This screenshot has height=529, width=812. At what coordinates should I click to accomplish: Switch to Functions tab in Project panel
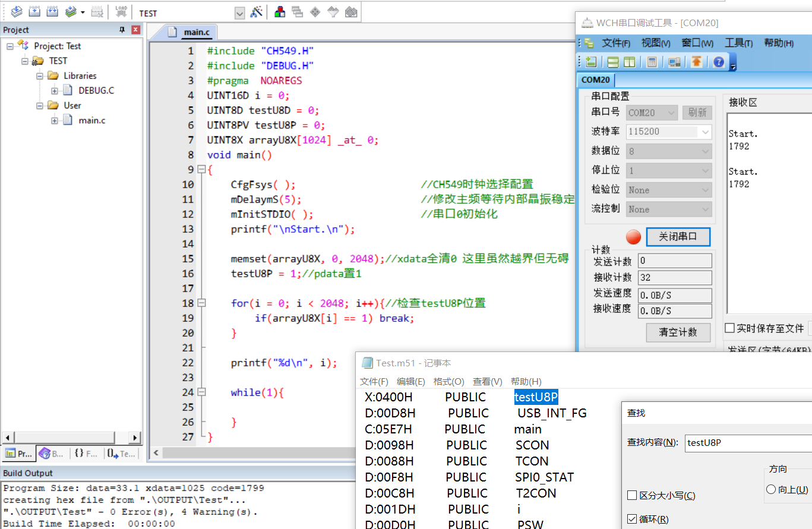coord(86,454)
